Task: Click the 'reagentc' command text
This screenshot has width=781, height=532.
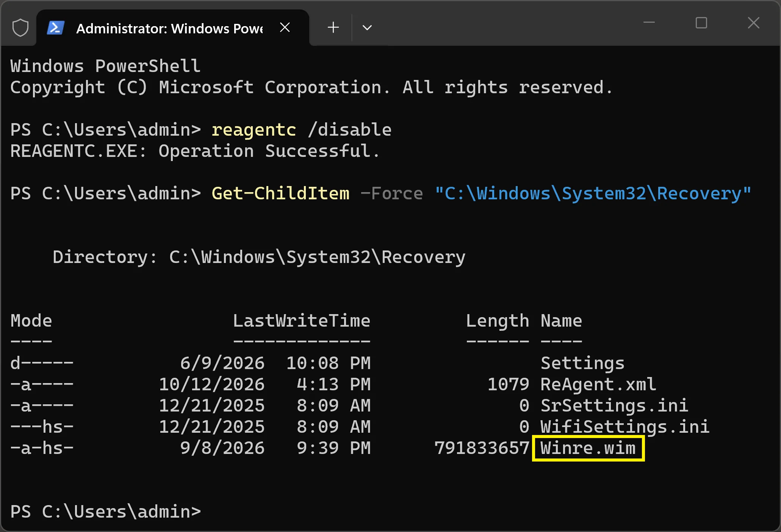Action: (x=254, y=130)
